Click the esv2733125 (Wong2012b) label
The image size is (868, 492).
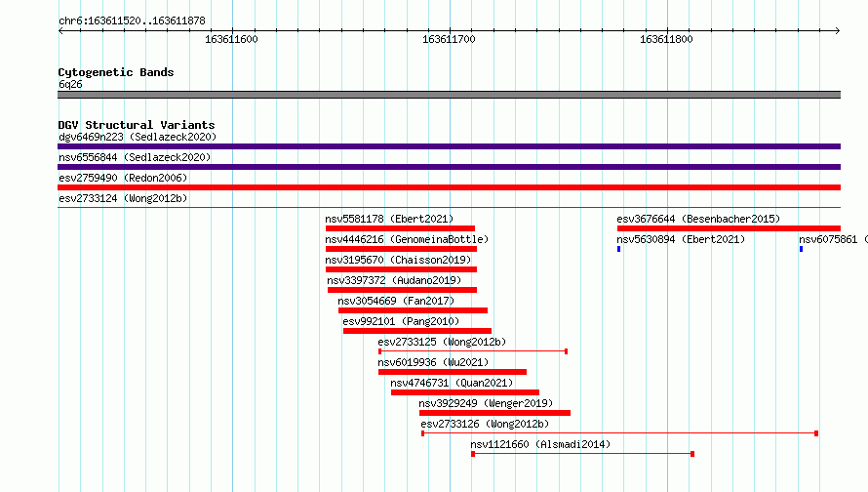pos(442,342)
